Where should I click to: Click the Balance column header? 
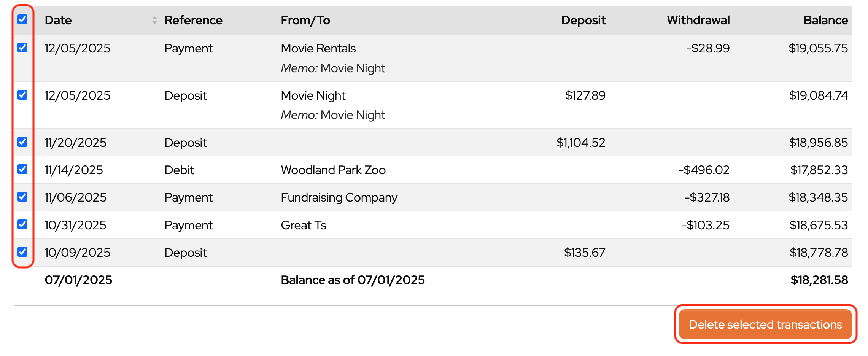pos(825,20)
